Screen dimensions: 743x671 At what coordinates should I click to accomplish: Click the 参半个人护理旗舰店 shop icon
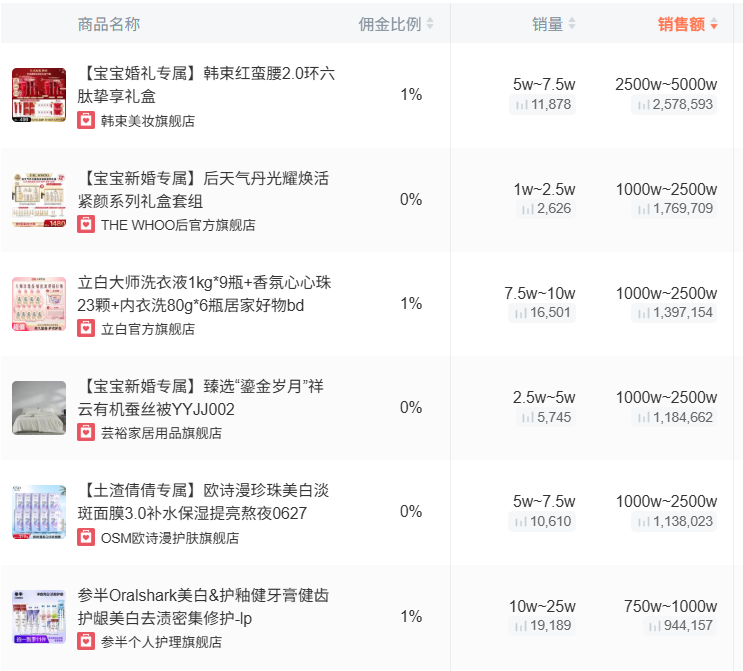(87, 641)
